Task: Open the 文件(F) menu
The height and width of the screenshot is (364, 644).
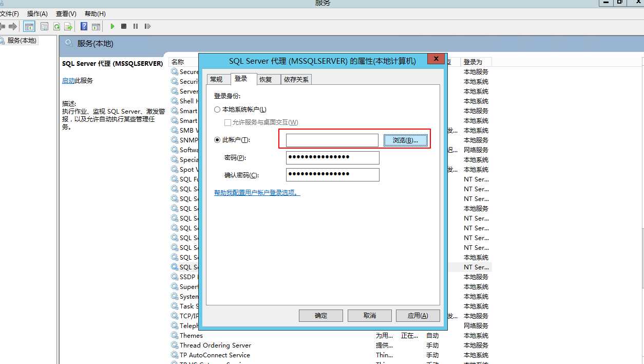Action: [x=9, y=14]
